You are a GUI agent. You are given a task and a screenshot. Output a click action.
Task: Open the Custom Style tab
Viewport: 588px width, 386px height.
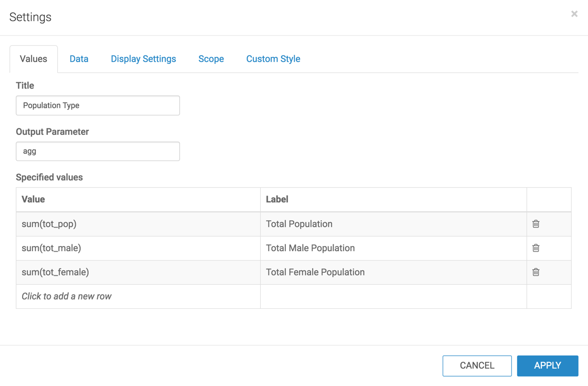[273, 59]
